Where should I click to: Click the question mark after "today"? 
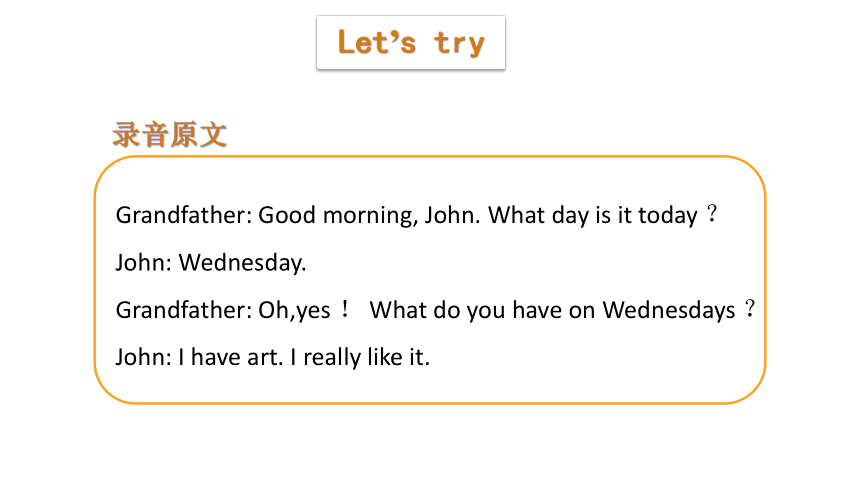click(711, 213)
